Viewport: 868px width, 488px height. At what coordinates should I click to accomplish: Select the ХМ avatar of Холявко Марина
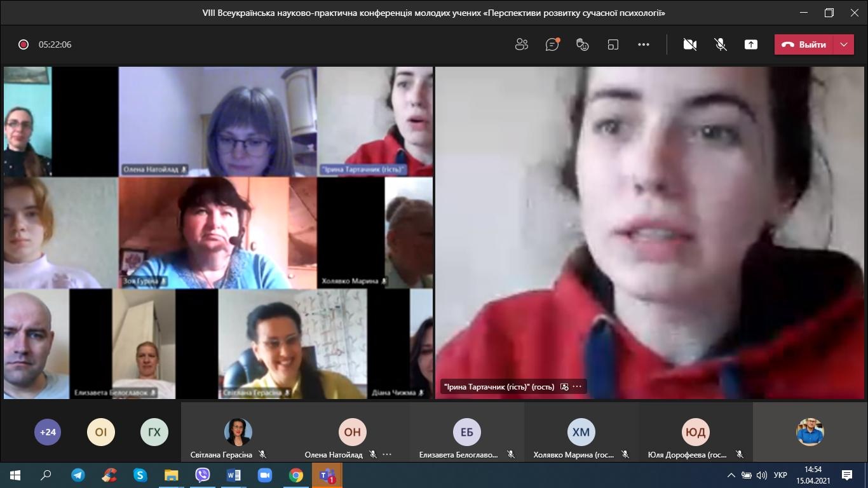click(581, 432)
